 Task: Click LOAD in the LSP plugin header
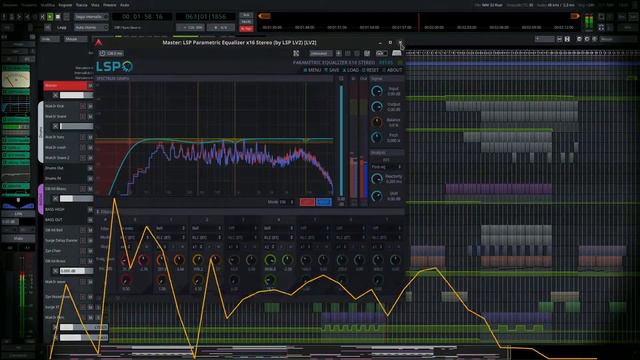[x=351, y=70]
